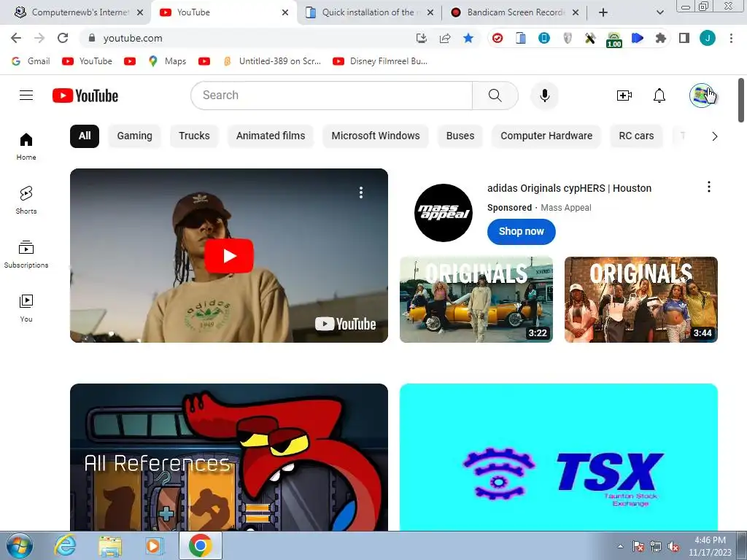The image size is (747, 560).
Task: Select the All filter chip
Action: pos(85,136)
